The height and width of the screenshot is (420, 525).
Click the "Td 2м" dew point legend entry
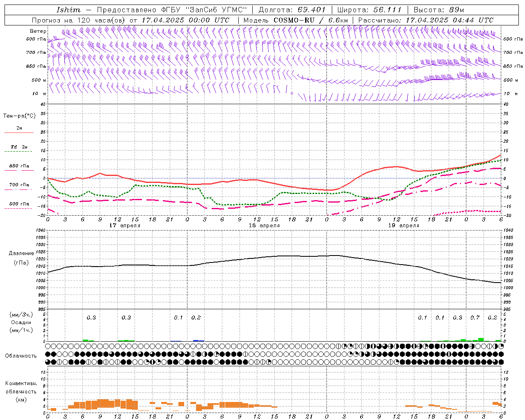point(19,147)
